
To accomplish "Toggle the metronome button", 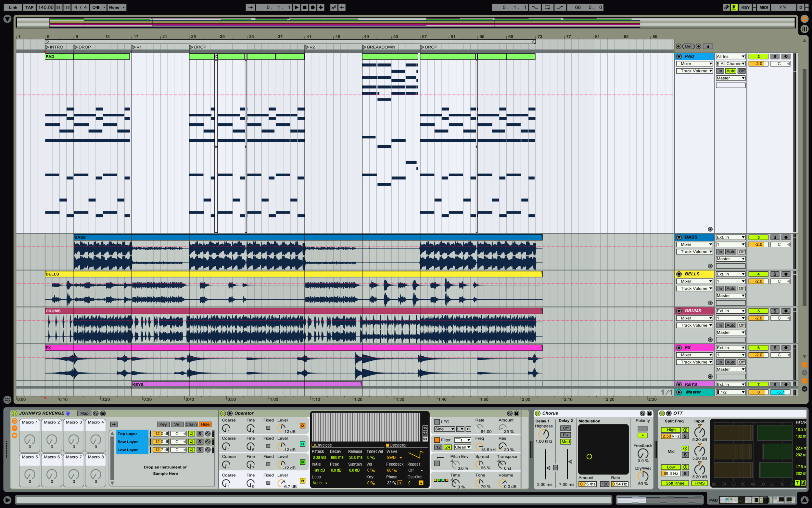I will coord(96,7).
